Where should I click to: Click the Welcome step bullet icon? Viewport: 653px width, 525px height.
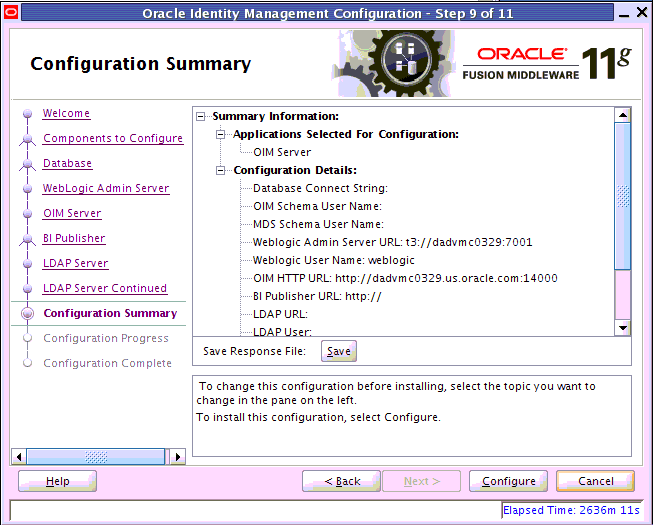tap(27, 114)
